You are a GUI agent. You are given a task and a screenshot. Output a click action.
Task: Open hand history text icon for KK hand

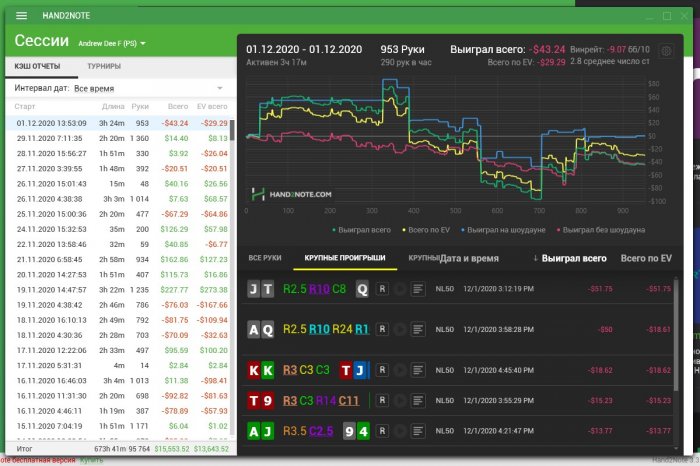418,370
